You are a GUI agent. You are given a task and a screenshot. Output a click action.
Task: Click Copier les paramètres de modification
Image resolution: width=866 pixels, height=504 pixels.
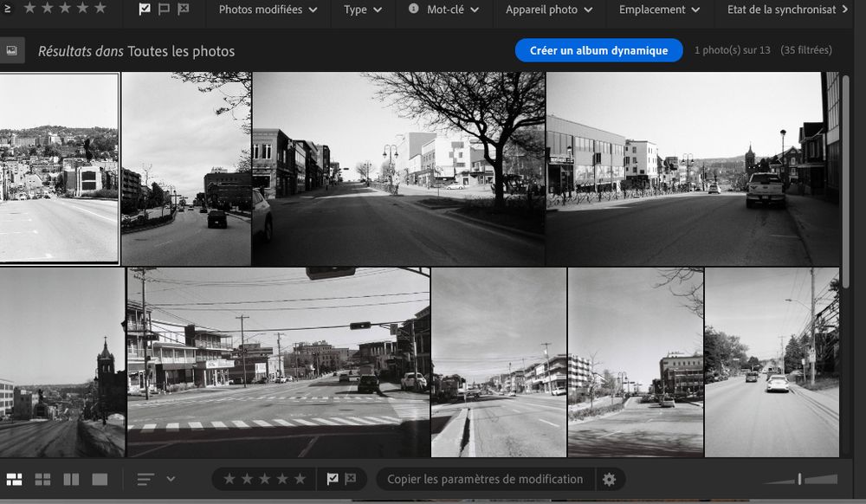point(483,479)
